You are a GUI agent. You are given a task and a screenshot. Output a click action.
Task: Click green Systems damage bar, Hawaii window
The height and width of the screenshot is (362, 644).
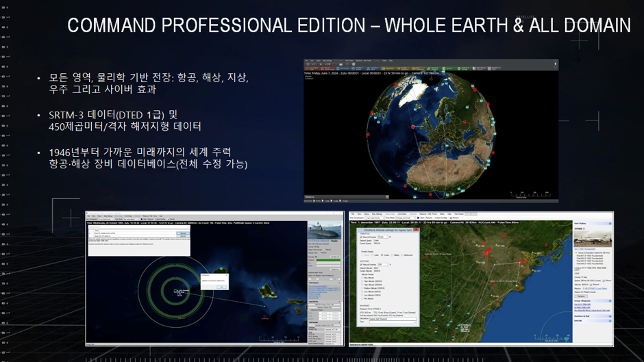coord(328,260)
